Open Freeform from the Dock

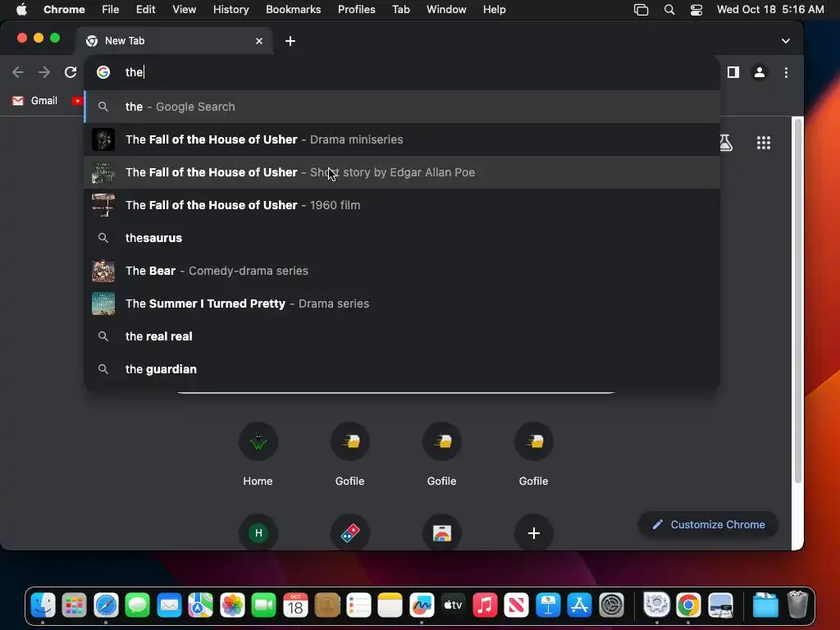pyautogui.click(x=422, y=606)
